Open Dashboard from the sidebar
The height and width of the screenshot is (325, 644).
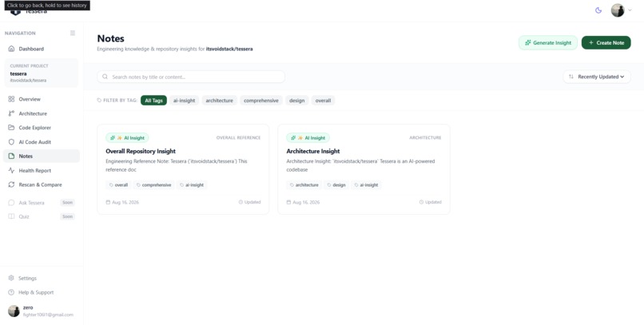(41, 49)
